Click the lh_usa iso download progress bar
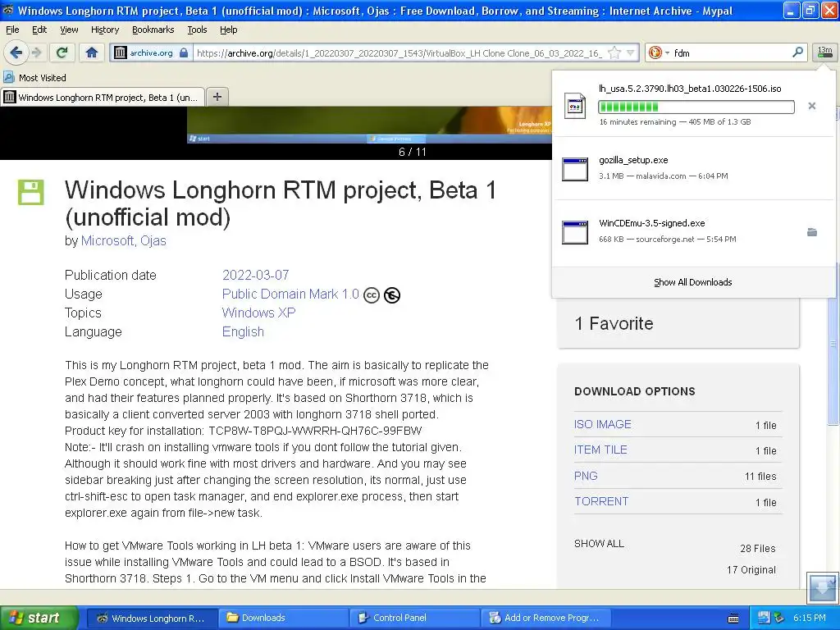The height and width of the screenshot is (630, 840). [x=696, y=107]
